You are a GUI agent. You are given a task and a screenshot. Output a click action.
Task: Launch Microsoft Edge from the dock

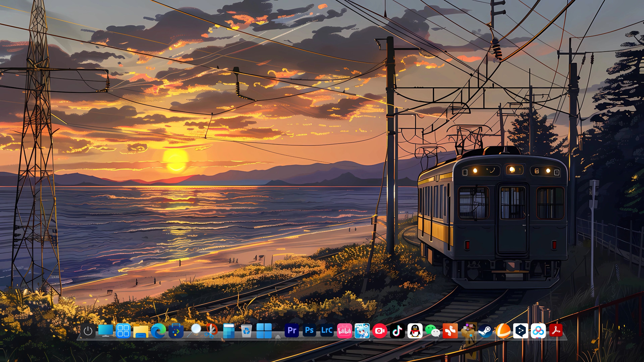point(158,331)
